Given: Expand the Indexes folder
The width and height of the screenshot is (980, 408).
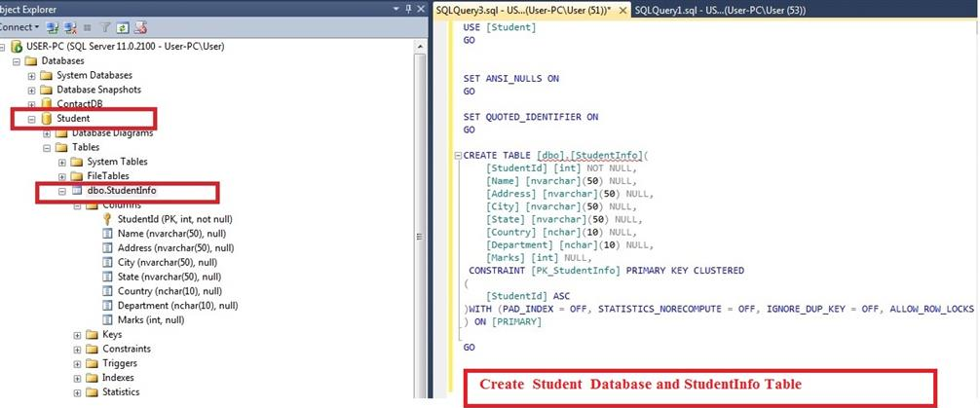Looking at the screenshot, I should click(78, 378).
